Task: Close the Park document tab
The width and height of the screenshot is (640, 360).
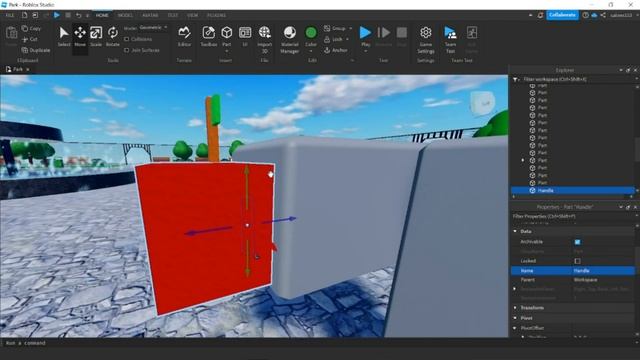Action: 28,69
